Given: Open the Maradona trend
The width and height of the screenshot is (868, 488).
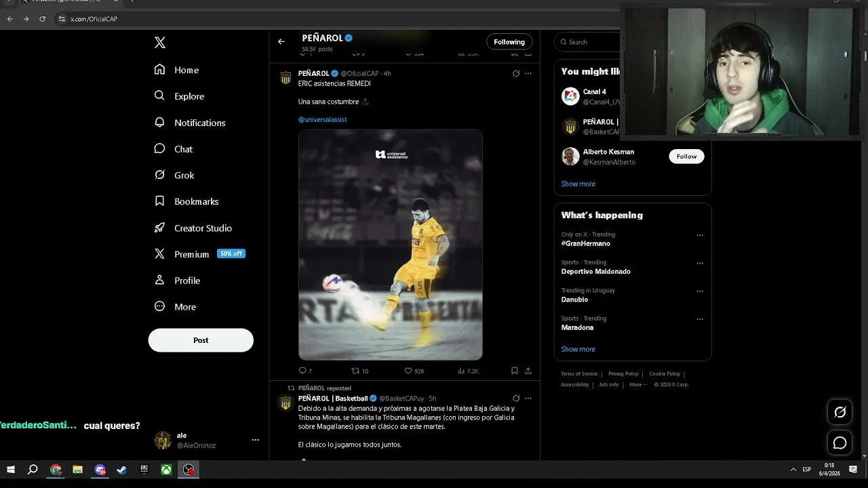Looking at the screenshot, I should pos(577,327).
